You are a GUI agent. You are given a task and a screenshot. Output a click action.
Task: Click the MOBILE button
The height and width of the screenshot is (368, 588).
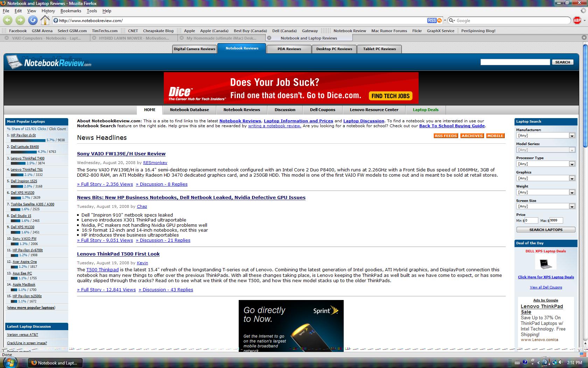tap(495, 136)
